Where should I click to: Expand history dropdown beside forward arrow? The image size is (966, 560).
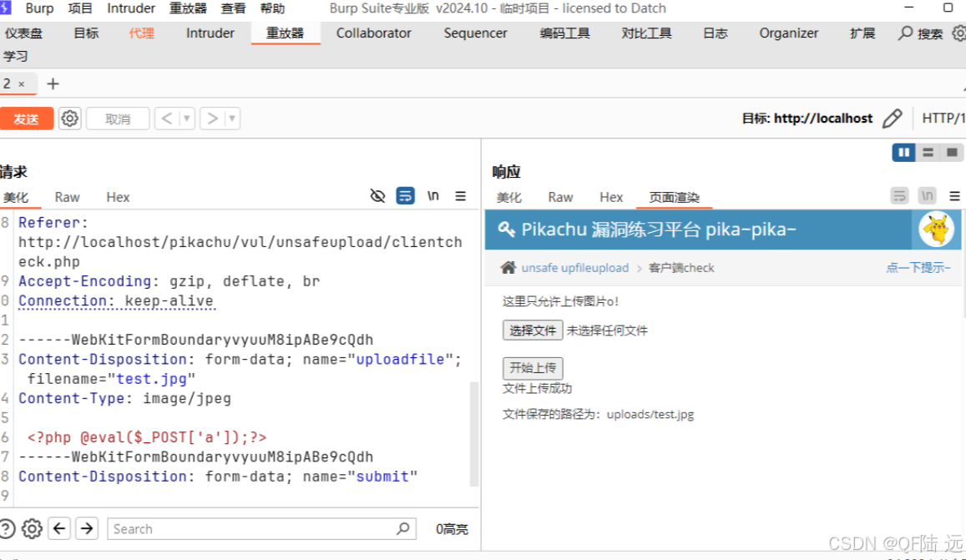click(232, 119)
